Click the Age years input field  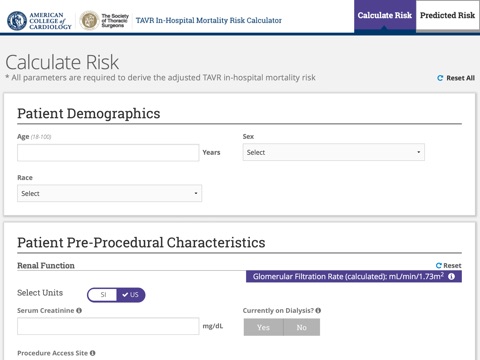(108, 153)
